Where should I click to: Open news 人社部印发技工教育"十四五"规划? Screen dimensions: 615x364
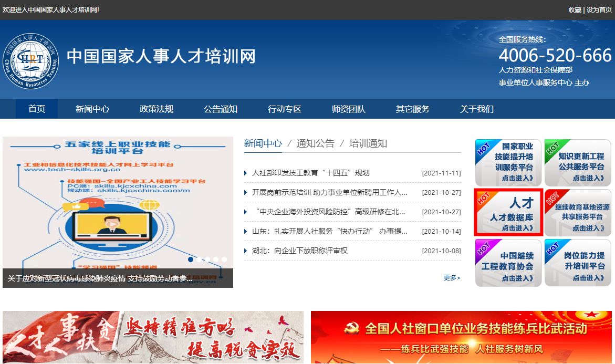click(x=310, y=173)
